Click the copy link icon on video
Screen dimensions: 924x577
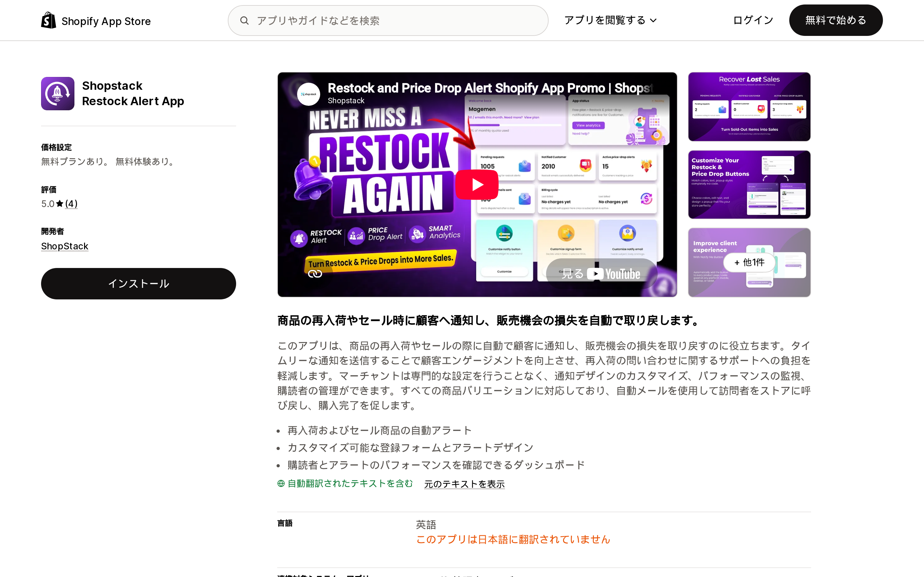coord(315,274)
